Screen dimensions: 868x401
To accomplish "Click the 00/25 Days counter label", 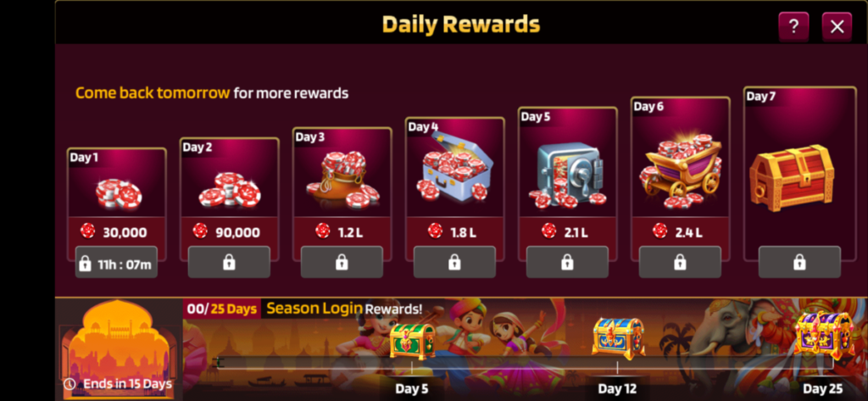I will point(222,309).
